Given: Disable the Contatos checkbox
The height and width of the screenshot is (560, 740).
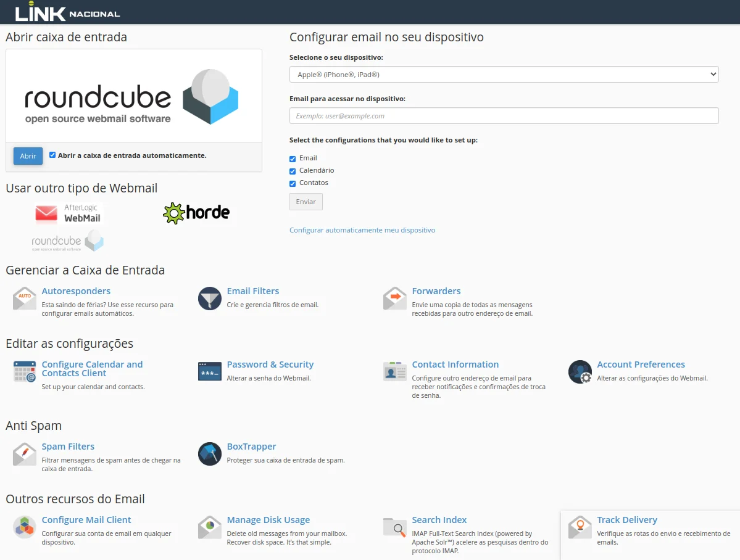Looking at the screenshot, I should pos(293,183).
